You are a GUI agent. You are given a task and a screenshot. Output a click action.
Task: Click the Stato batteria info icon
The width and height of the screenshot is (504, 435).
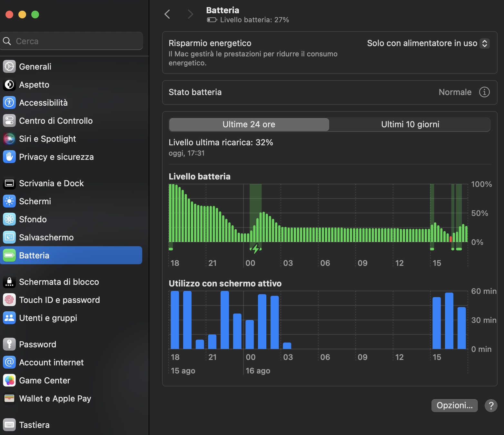[x=484, y=92]
